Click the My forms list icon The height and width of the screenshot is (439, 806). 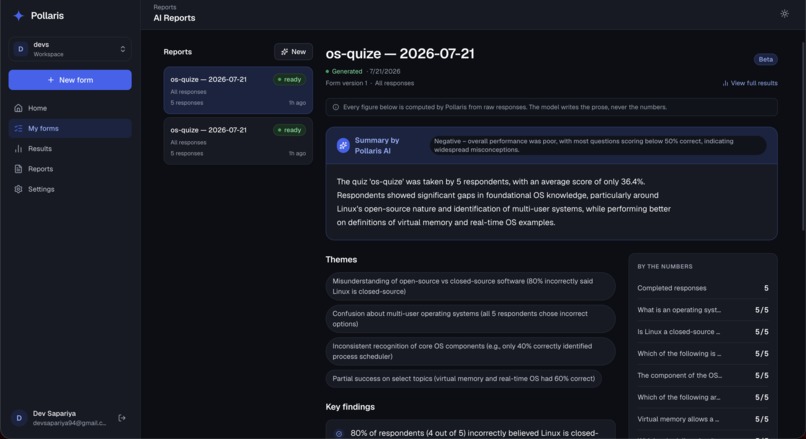click(19, 129)
